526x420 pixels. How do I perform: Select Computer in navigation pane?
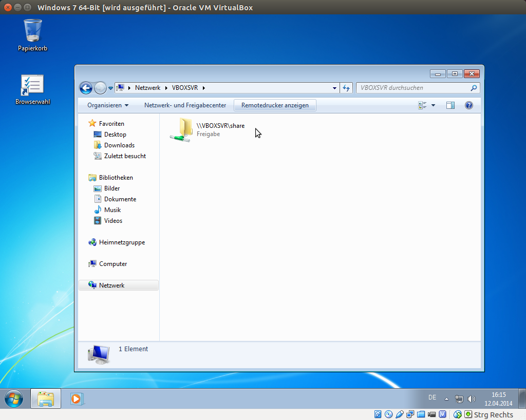113,264
